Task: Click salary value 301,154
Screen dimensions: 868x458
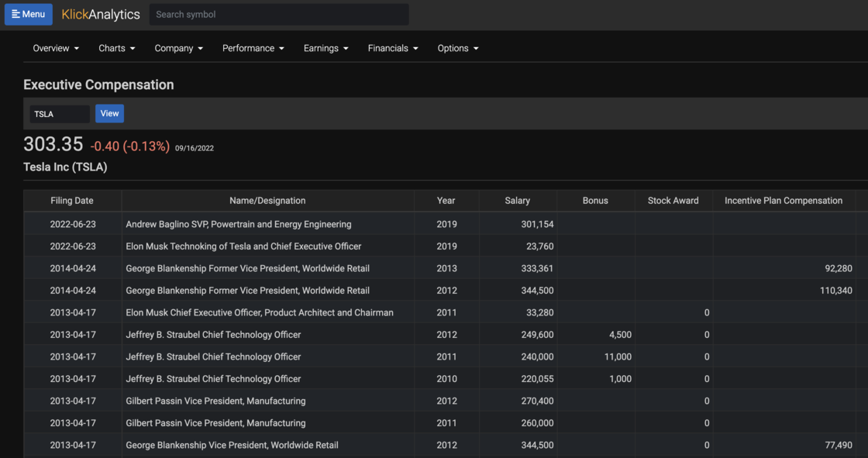Action: (x=537, y=224)
